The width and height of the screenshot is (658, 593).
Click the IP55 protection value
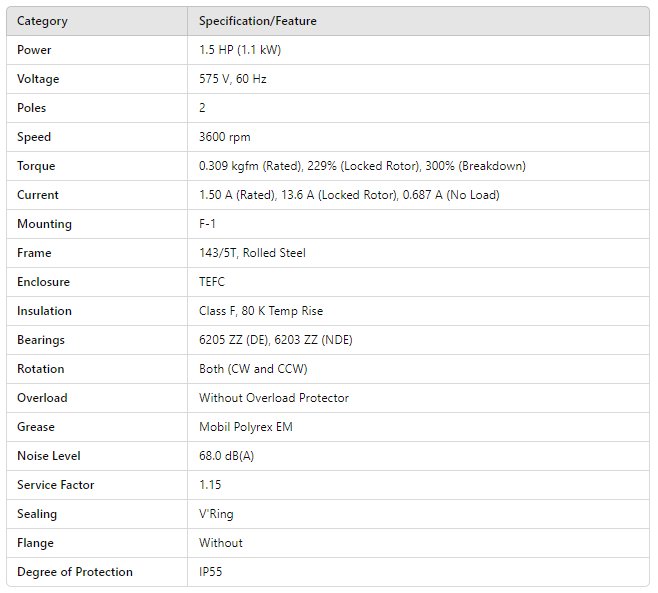213,572
